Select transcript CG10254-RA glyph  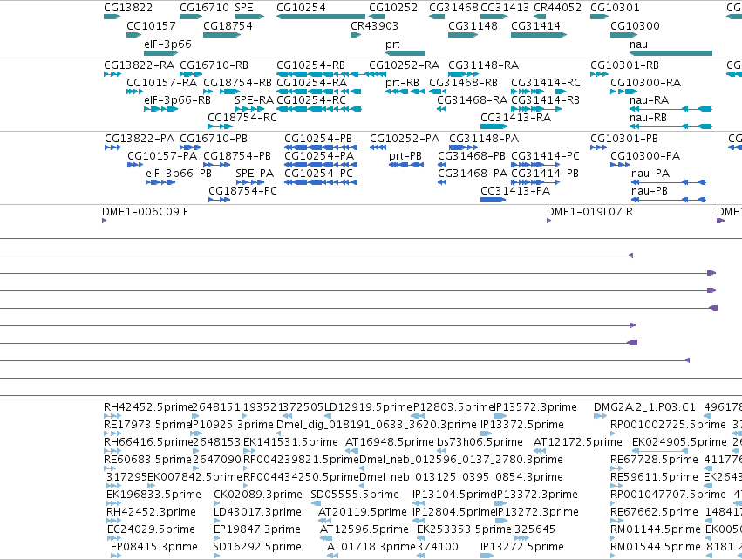coord(319,92)
